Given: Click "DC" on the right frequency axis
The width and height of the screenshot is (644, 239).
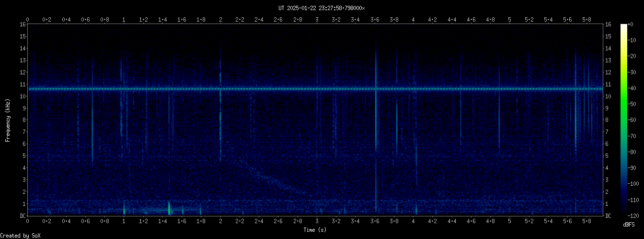Looking at the screenshot, I should (x=609, y=216).
